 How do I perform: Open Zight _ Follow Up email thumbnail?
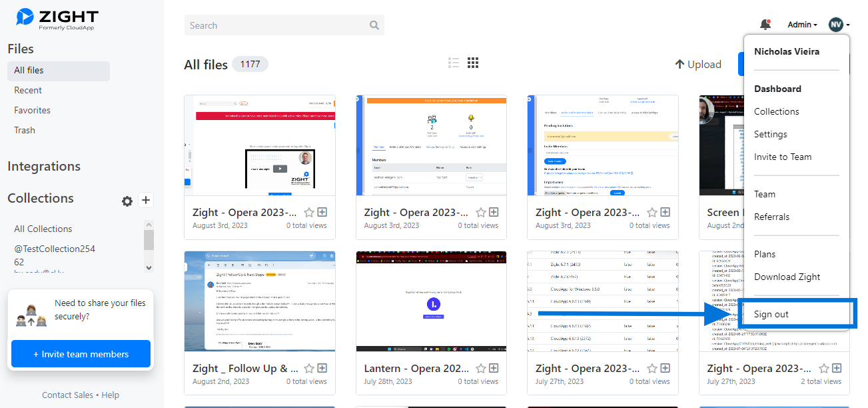(x=260, y=301)
